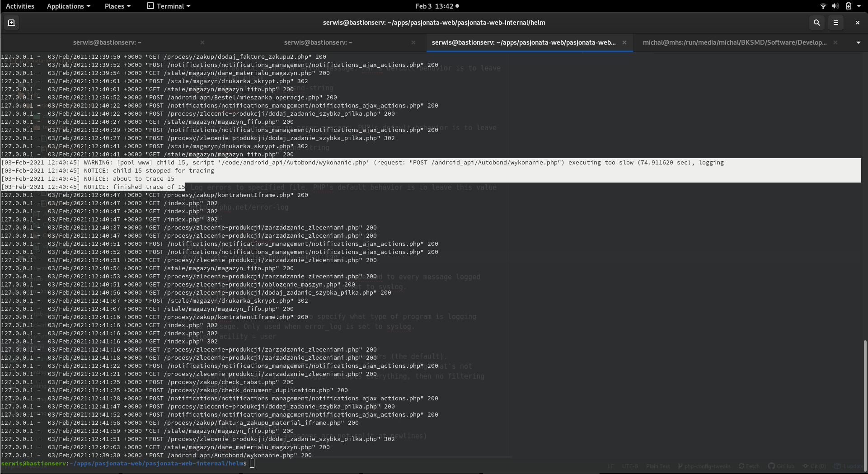Open the new tab button in terminal header

click(x=11, y=23)
